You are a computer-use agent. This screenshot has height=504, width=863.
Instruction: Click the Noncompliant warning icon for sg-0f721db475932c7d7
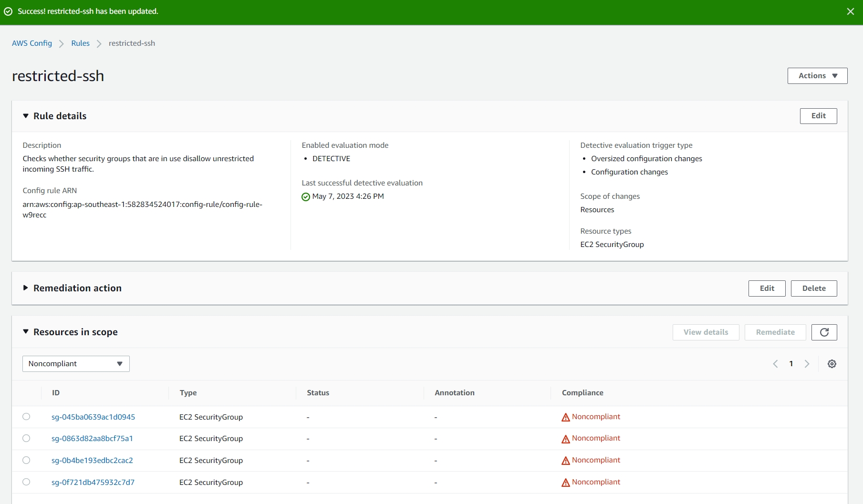pos(565,483)
